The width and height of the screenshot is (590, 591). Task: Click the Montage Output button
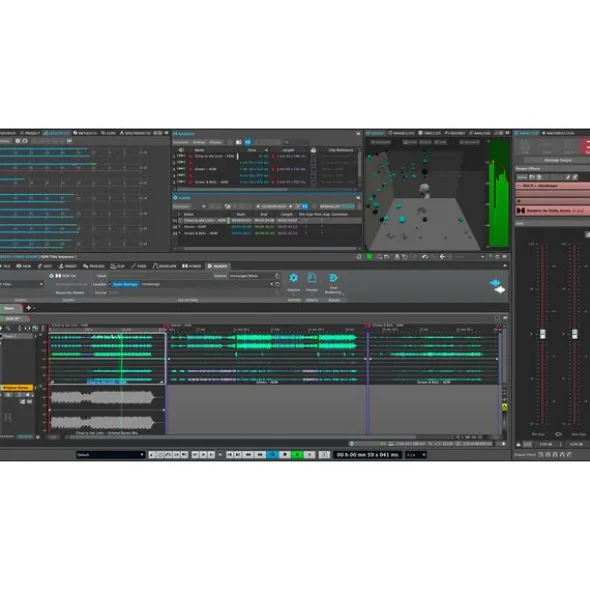[558, 160]
